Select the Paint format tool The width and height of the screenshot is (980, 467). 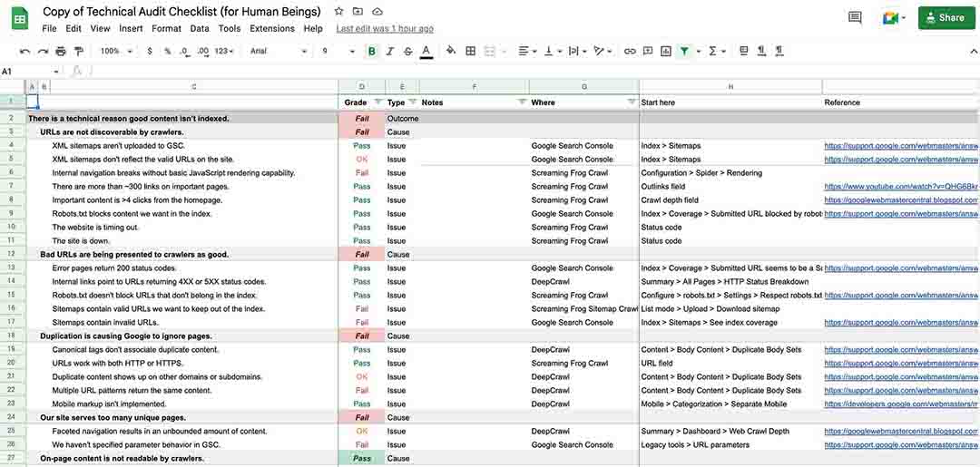tap(78, 51)
